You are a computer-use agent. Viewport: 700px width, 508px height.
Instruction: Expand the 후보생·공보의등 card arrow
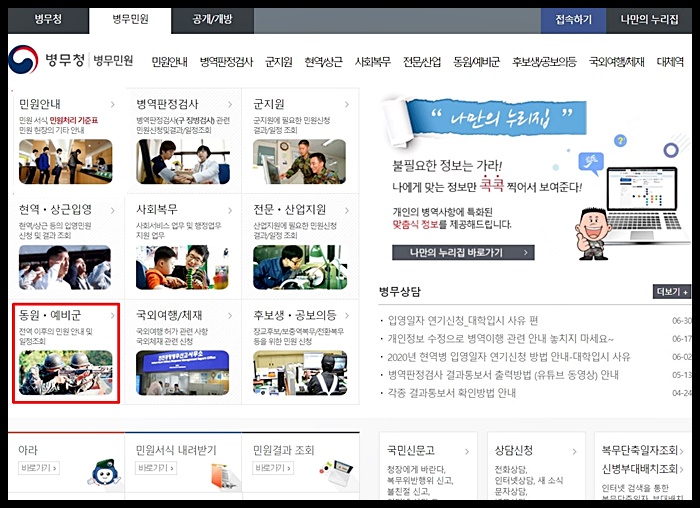[x=347, y=316]
